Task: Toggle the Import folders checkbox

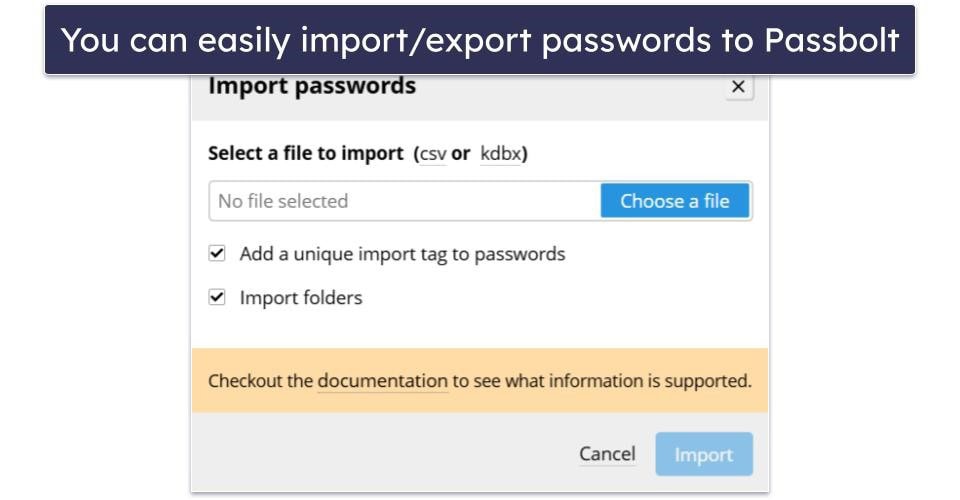Action: tap(217, 297)
